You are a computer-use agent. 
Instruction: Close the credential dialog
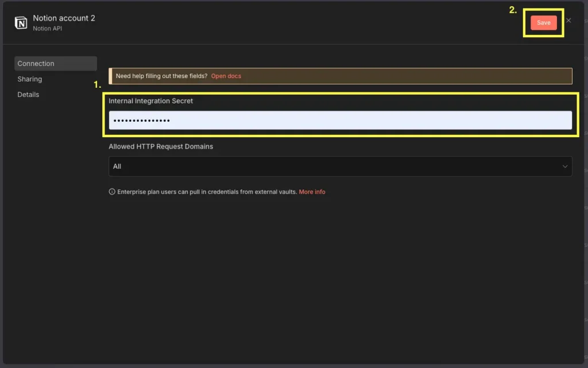pos(568,21)
